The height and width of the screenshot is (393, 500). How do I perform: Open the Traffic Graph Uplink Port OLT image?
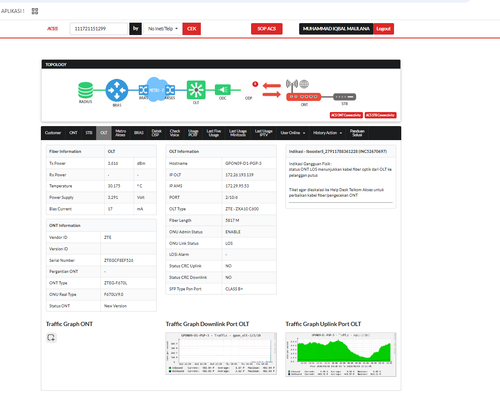[x=341, y=354]
